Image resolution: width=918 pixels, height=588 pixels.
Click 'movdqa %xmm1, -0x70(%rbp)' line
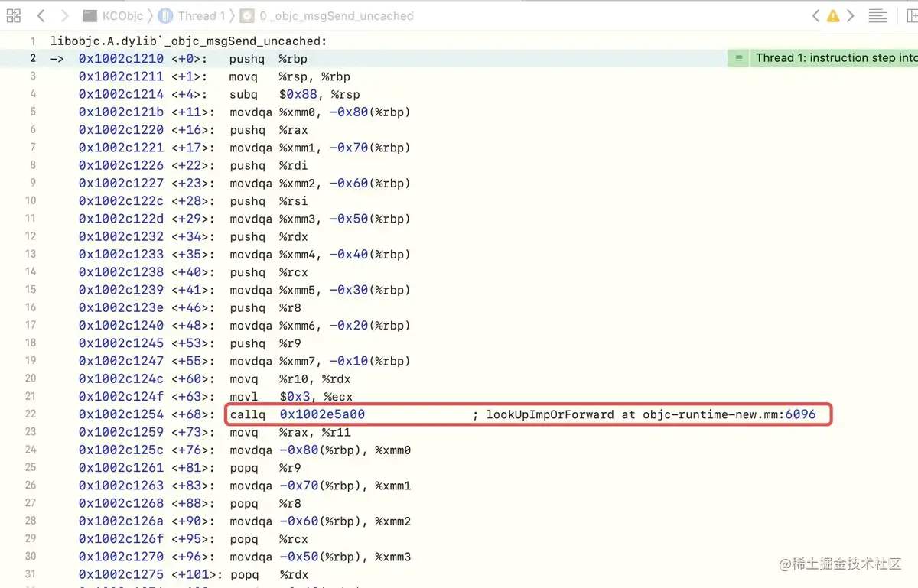click(x=321, y=148)
